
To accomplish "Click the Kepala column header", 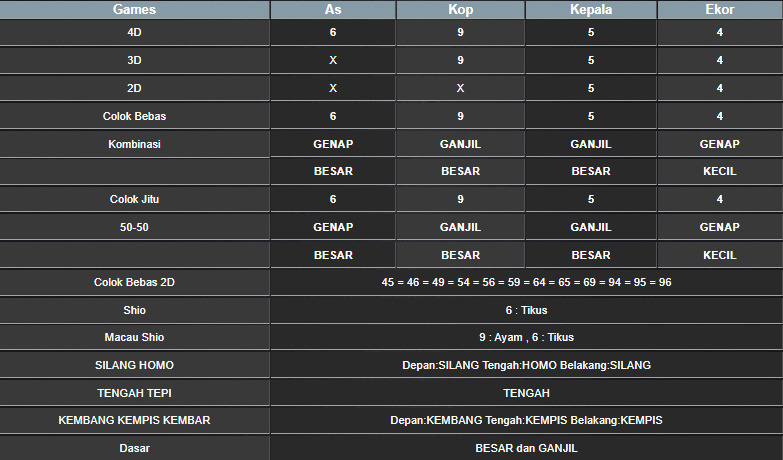I will 591,9.
